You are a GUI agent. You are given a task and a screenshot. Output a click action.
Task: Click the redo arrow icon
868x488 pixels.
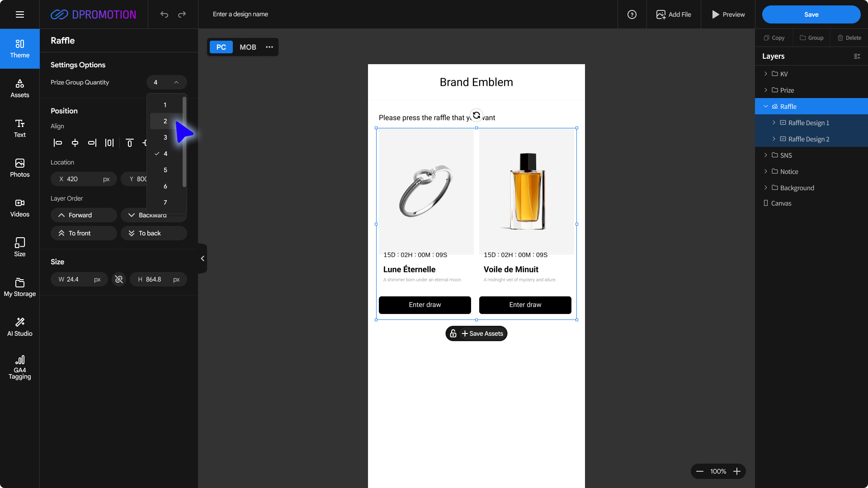coord(182,14)
